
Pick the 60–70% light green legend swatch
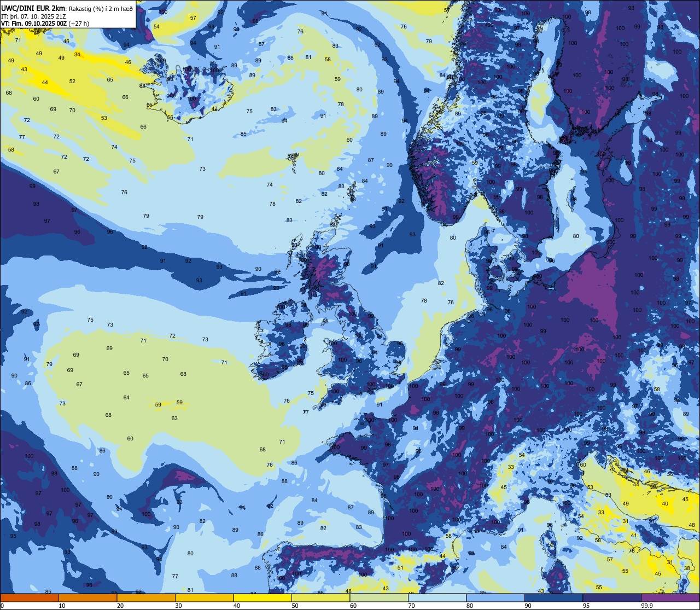click(379, 597)
